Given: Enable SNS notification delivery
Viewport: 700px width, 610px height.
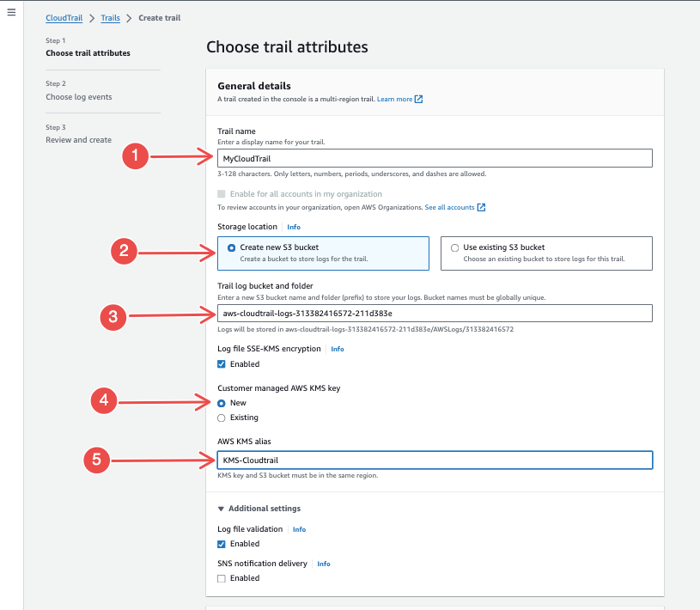Looking at the screenshot, I should [222, 578].
